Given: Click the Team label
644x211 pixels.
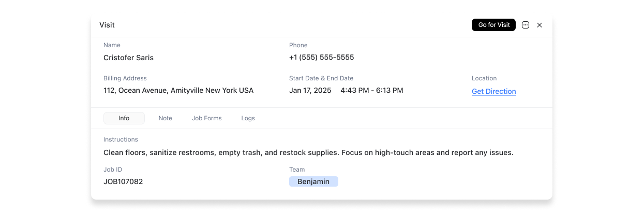Looking at the screenshot, I should tap(297, 170).
